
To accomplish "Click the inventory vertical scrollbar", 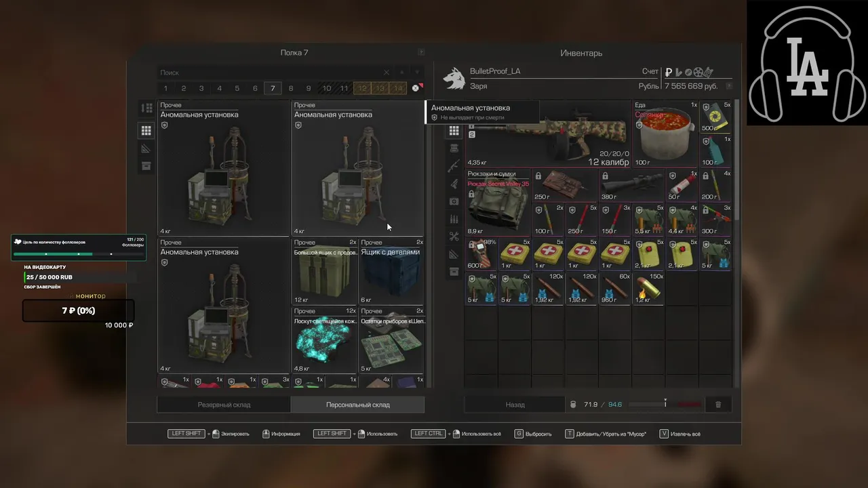I will pyautogui.click(x=736, y=161).
